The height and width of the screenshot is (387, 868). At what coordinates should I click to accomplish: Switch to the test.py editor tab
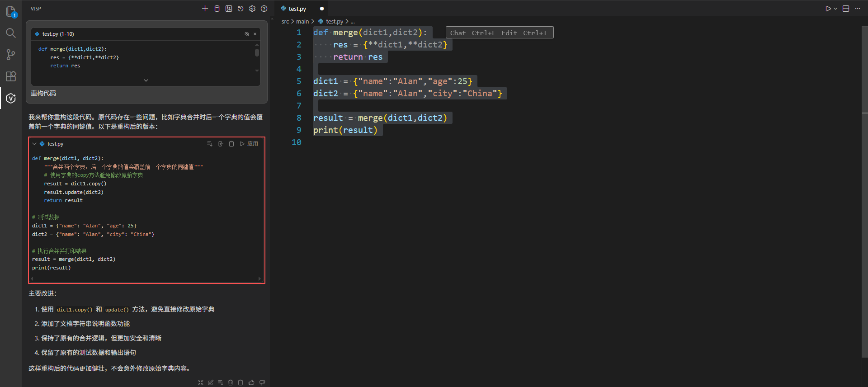pyautogui.click(x=297, y=9)
